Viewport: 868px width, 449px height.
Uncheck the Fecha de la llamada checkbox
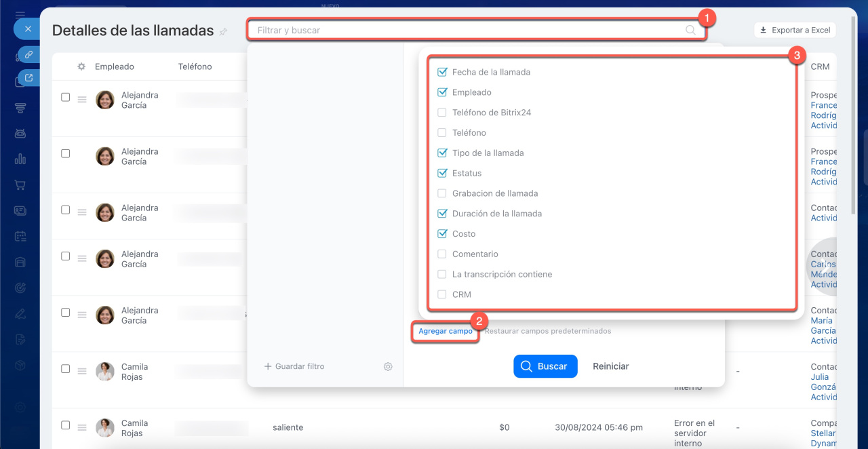(x=442, y=72)
